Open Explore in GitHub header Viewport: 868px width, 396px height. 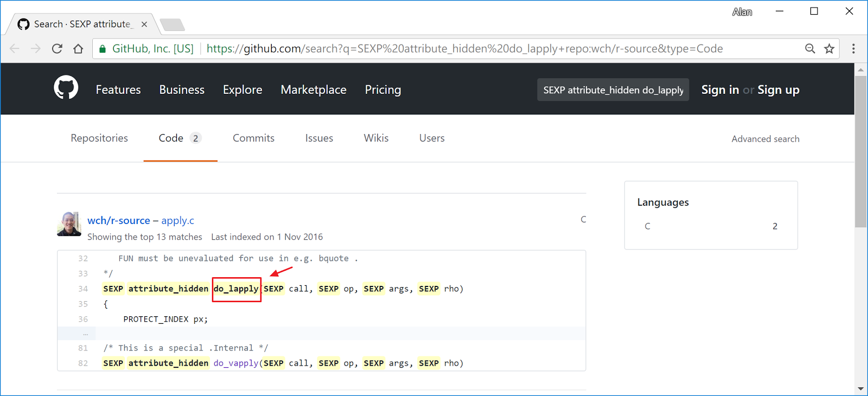pos(242,90)
